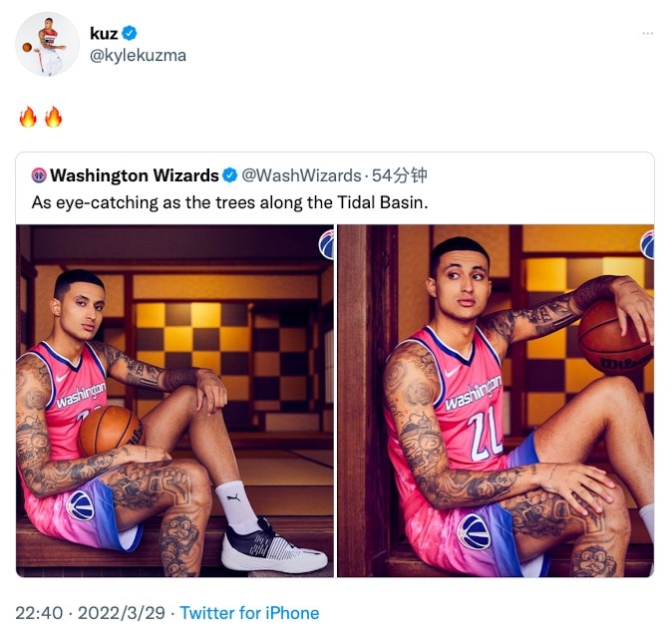The width and height of the screenshot is (672, 635).
Task: Click the verified badge beside Washington Wizards
Action: click(230, 175)
